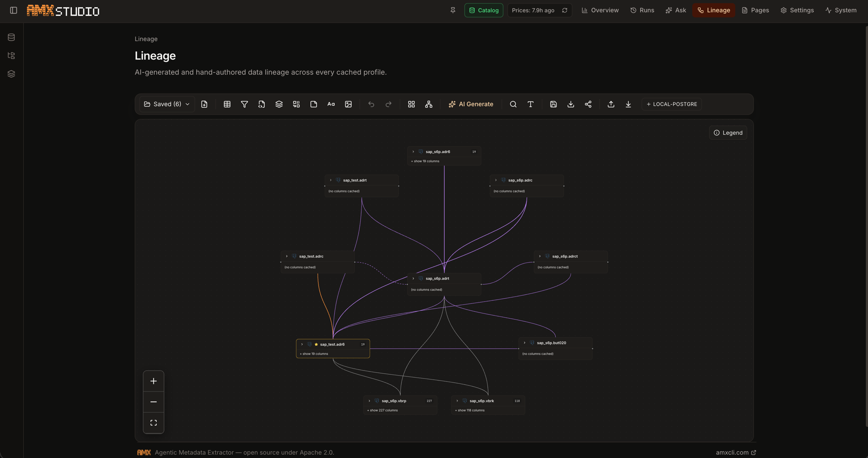Click the download-to-tray toolbar icon

pos(571,104)
